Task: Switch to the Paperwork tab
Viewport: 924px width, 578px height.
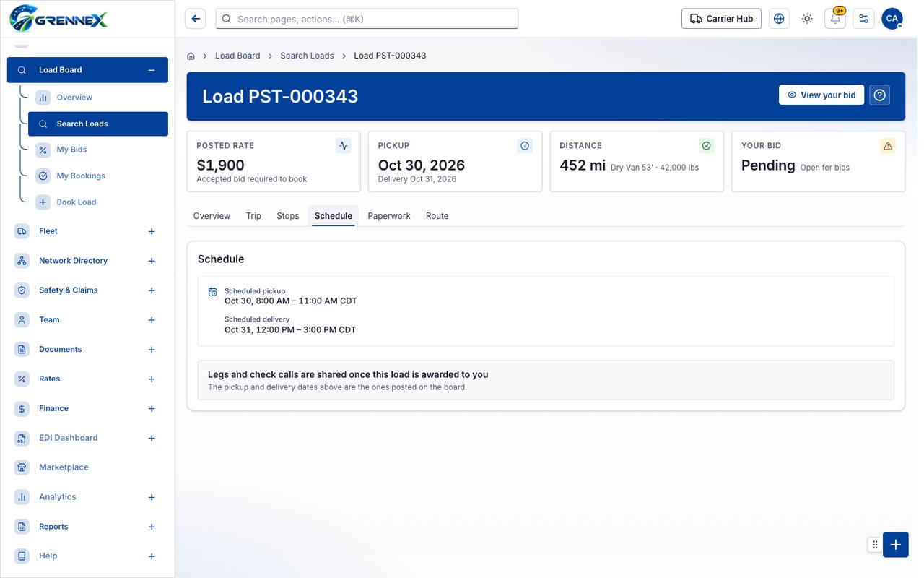Action: pyautogui.click(x=389, y=216)
